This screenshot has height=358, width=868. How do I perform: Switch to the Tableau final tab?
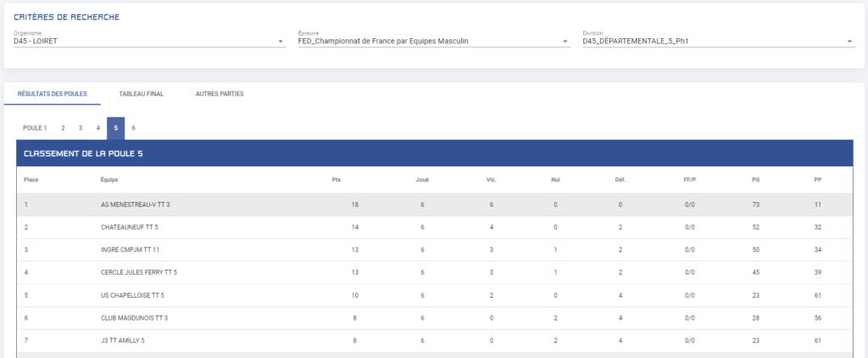click(x=142, y=93)
